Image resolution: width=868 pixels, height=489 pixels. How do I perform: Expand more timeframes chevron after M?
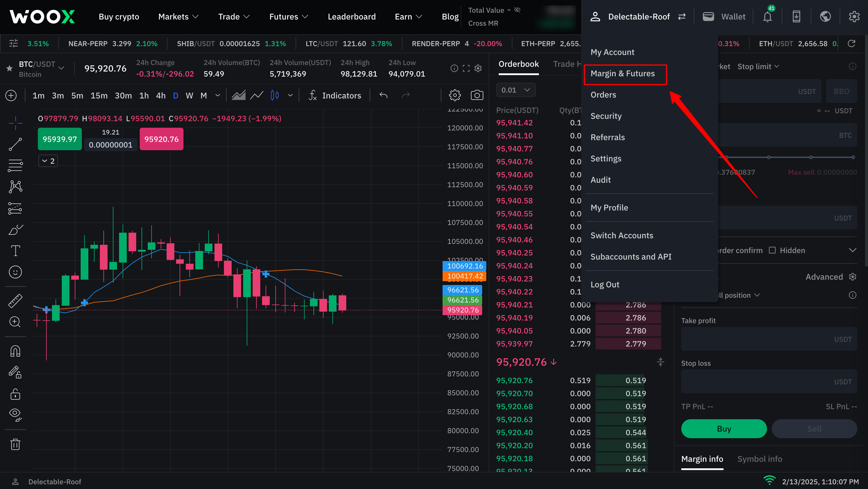click(x=218, y=95)
